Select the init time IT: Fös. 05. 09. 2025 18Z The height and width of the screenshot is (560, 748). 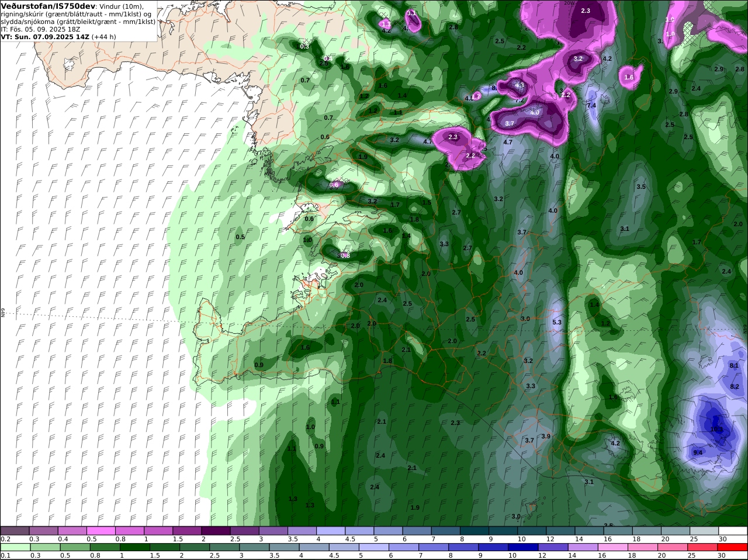pos(40,29)
